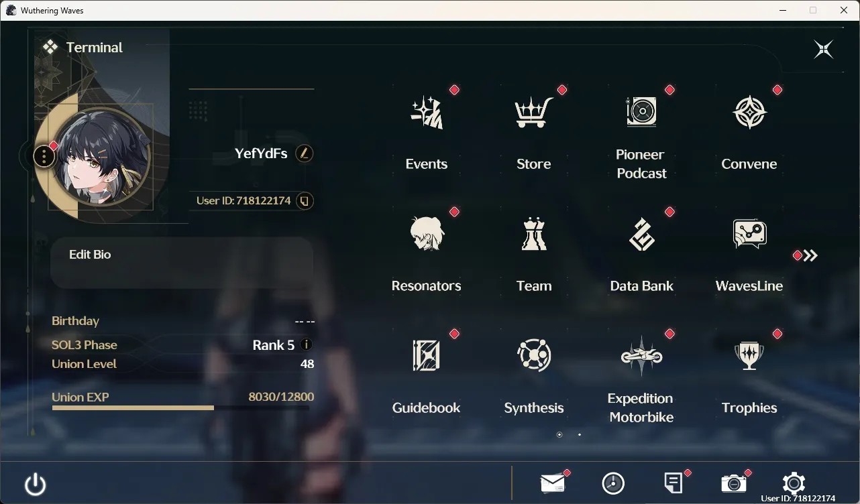The width and height of the screenshot is (860, 504).
Task: Click the User ID: 718122174 text in profile
Action: [244, 201]
